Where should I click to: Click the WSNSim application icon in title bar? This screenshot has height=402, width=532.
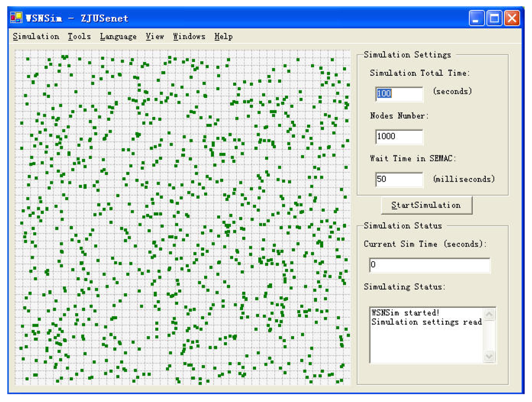tap(16, 18)
